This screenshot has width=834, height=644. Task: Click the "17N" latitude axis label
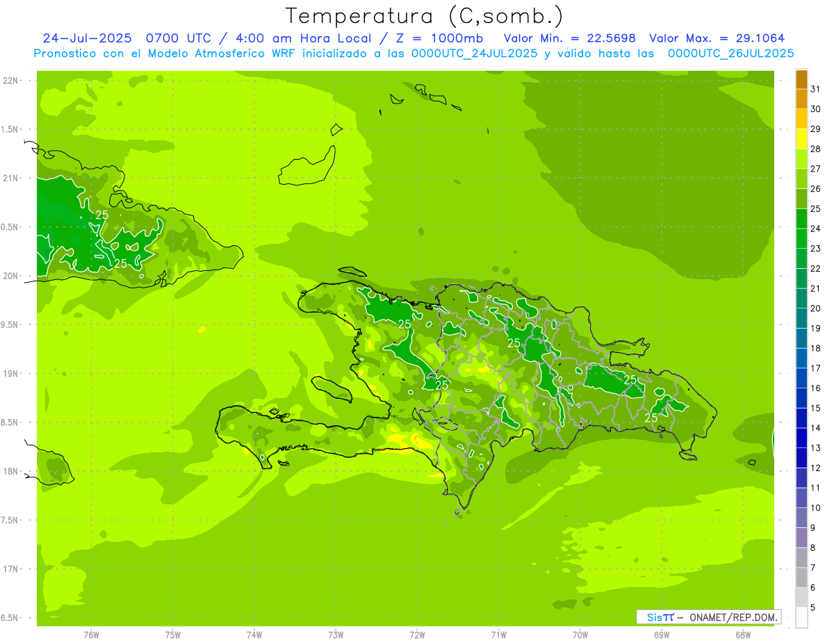10,569
